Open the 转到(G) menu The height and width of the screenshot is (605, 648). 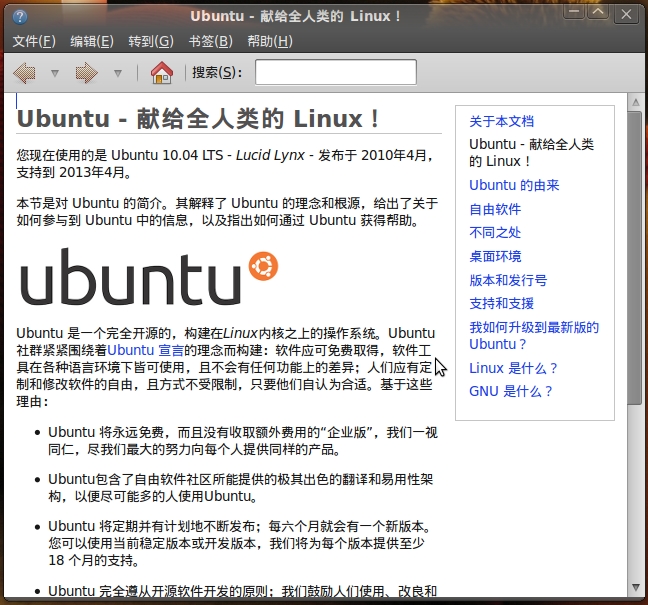151,41
